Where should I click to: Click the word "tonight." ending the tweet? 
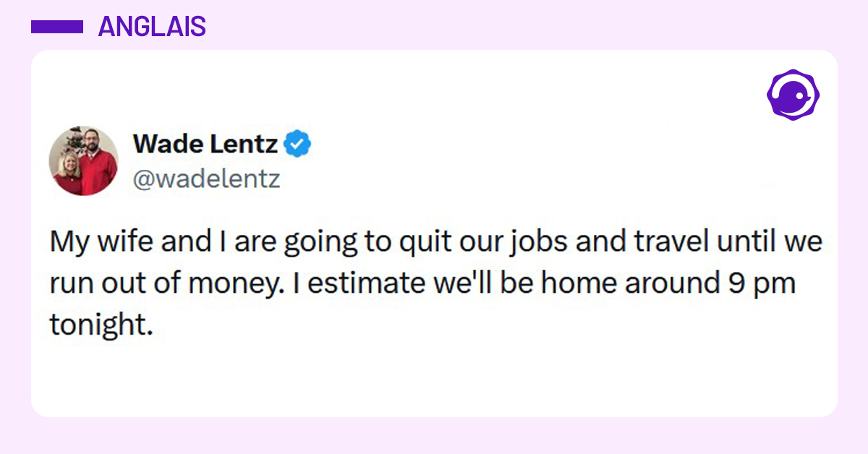coord(101,325)
